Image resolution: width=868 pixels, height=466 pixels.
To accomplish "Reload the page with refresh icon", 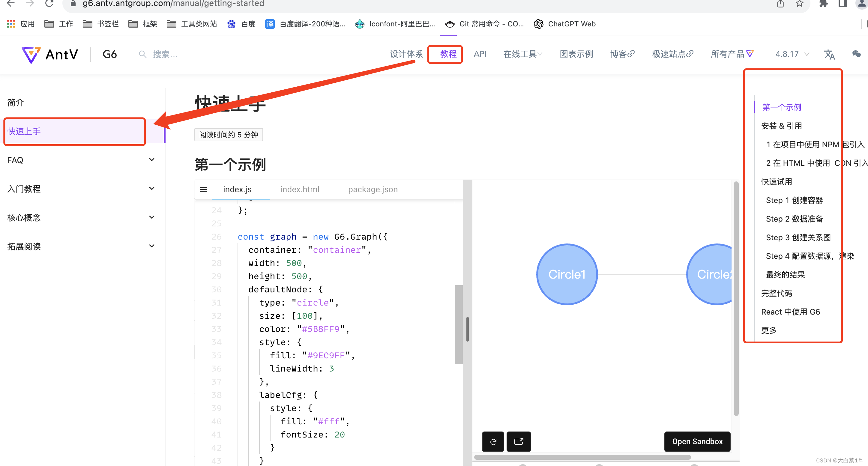I will 49,3.
